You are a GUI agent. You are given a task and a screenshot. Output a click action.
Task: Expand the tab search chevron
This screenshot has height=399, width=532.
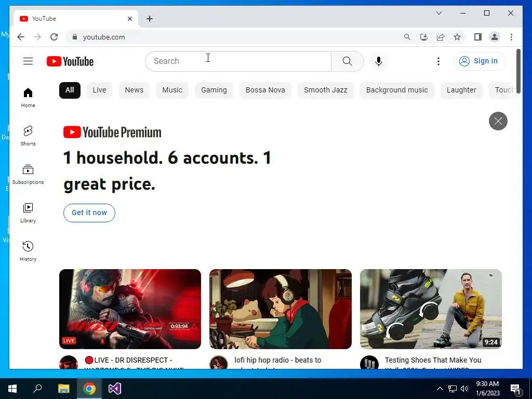tap(439, 13)
